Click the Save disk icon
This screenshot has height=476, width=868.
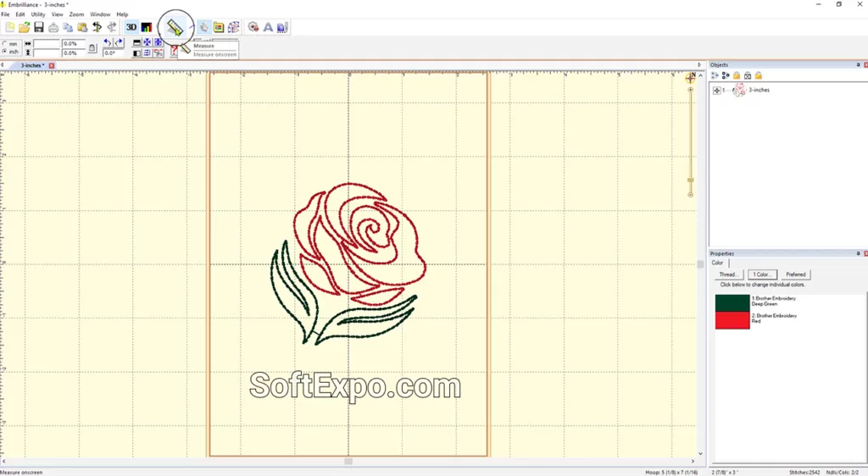39,27
